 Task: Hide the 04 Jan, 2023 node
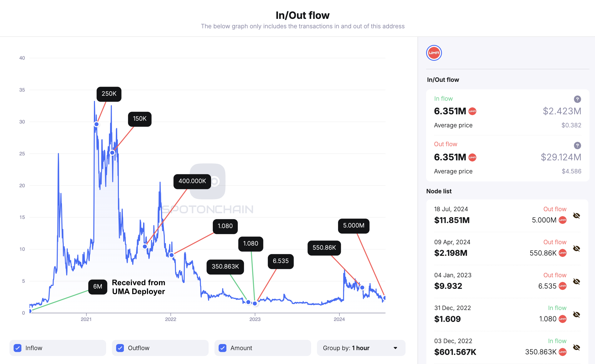[x=576, y=281]
